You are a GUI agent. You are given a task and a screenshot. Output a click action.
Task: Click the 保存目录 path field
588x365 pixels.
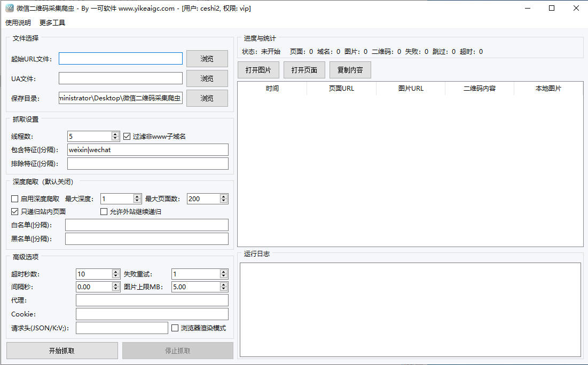coord(120,98)
